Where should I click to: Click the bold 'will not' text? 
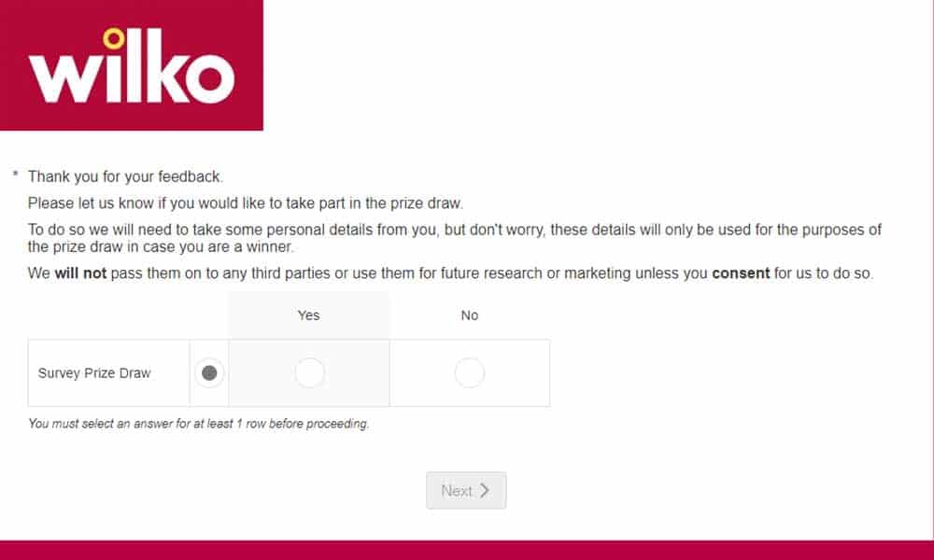click(x=80, y=273)
